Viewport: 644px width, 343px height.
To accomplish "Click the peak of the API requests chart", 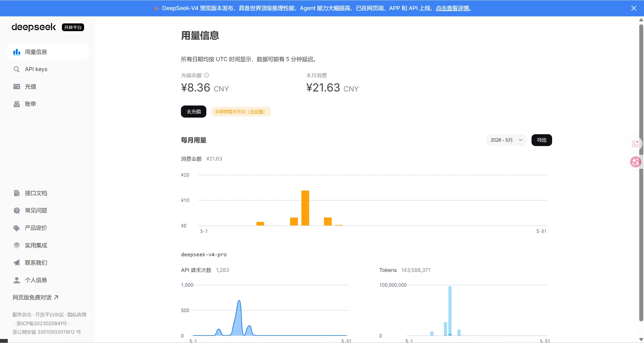I will [x=239, y=301].
